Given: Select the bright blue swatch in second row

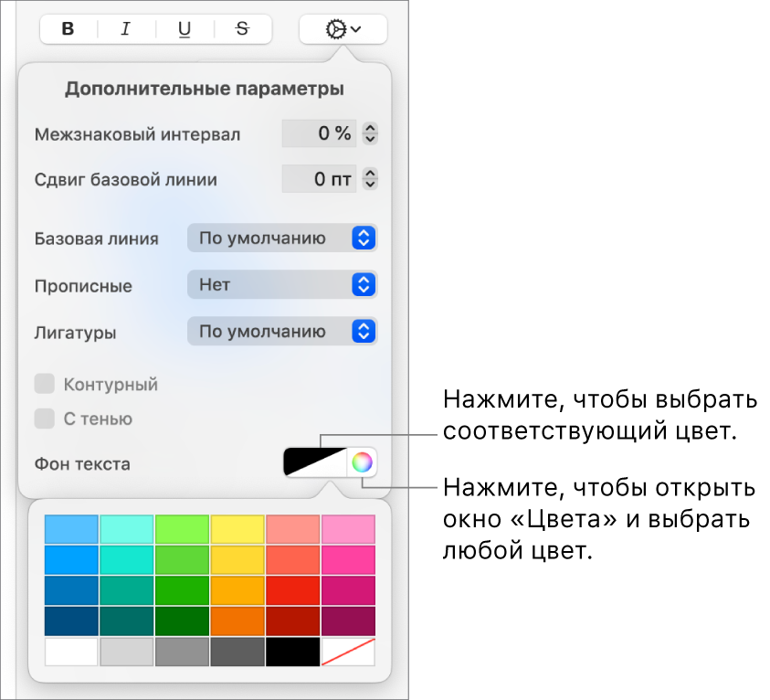Looking at the screenshot, I should click(x=71, y=560).
